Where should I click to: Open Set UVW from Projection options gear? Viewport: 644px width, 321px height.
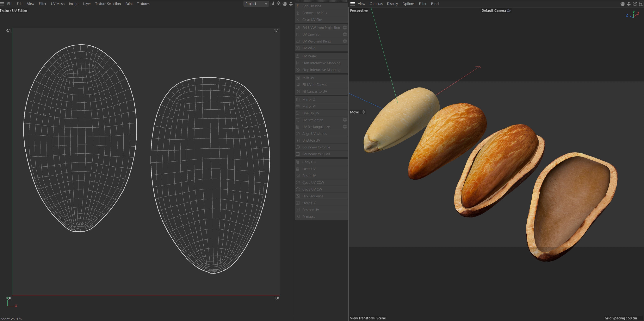[345, 28]
